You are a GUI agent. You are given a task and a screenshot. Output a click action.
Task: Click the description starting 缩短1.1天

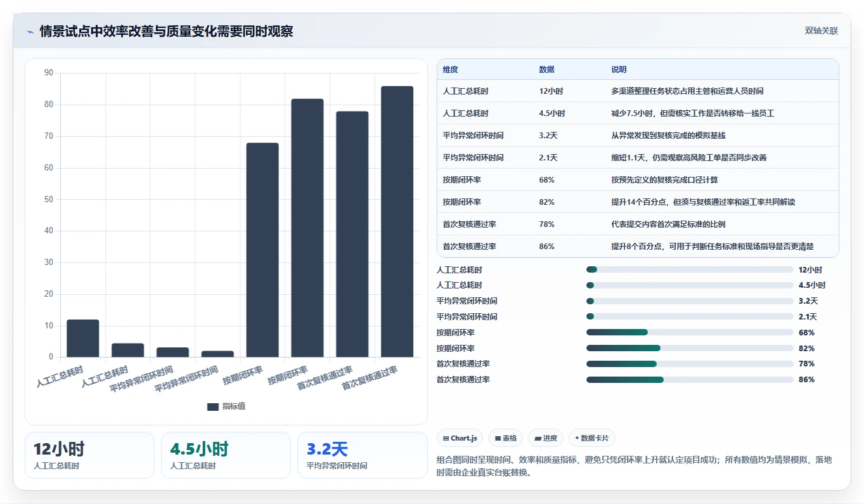click(689, 158)
